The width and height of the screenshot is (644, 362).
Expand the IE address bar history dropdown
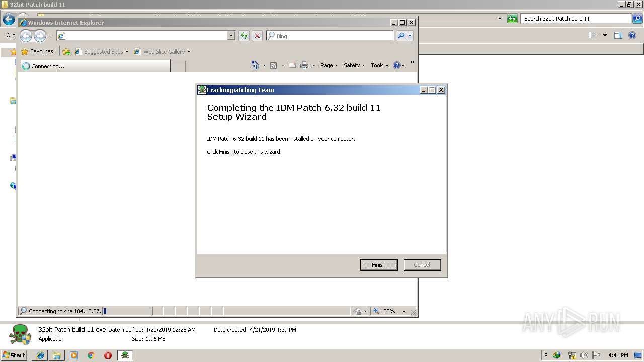(x=231, y=36)
